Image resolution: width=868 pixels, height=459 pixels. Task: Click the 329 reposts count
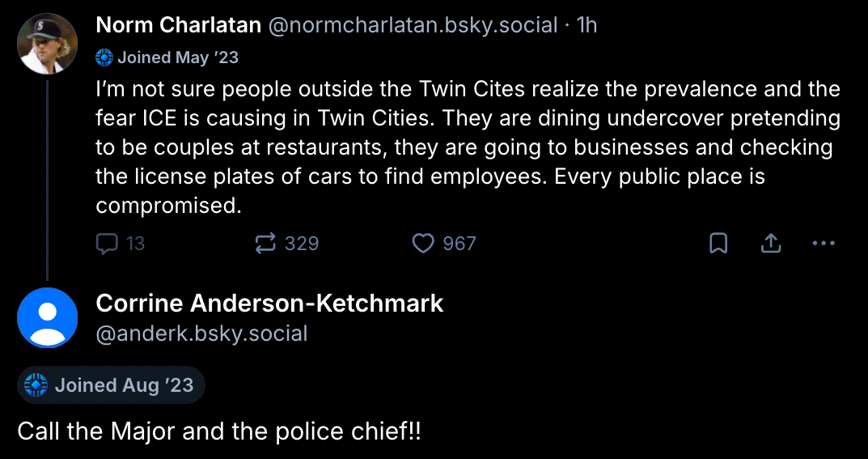tap(302, 243)
